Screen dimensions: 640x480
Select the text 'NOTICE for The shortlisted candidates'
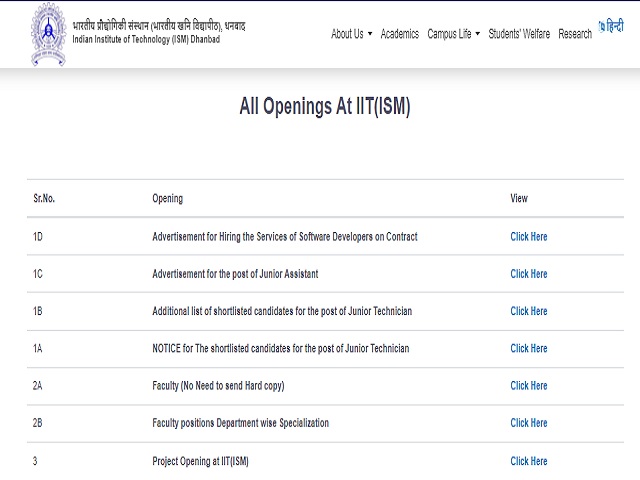pos(221,348)
